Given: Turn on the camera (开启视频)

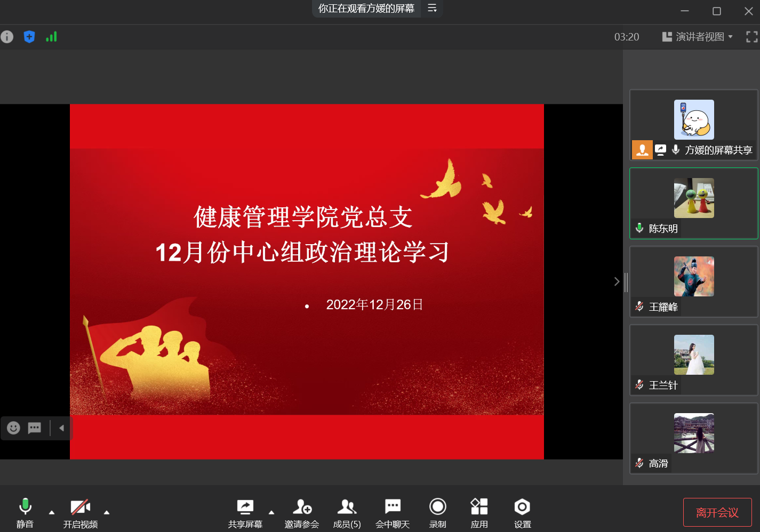Looking at the screenshot, I should [81, 513].
